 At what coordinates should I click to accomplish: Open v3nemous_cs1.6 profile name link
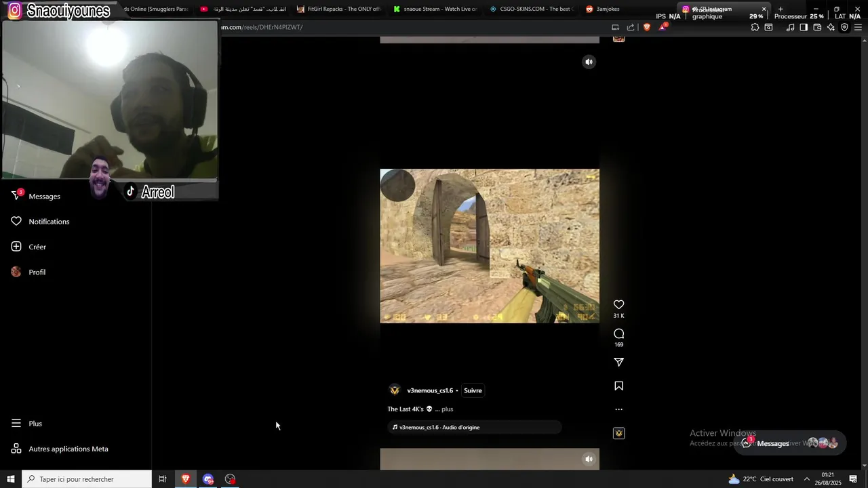coord(430,390)
